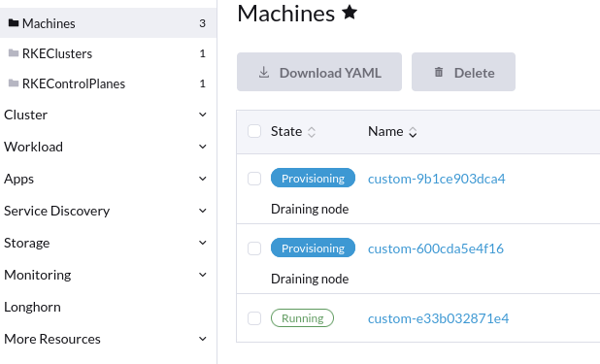This screenshot has width=600, height=364.
Task: Click the Machines folder icon in sidebar
Action: coord(14,23)
